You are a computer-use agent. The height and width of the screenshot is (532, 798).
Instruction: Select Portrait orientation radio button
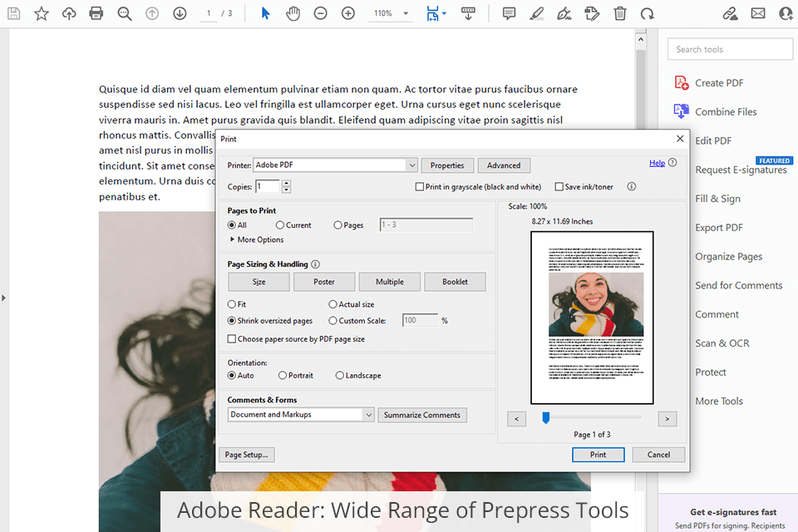(x=283, y=375)
